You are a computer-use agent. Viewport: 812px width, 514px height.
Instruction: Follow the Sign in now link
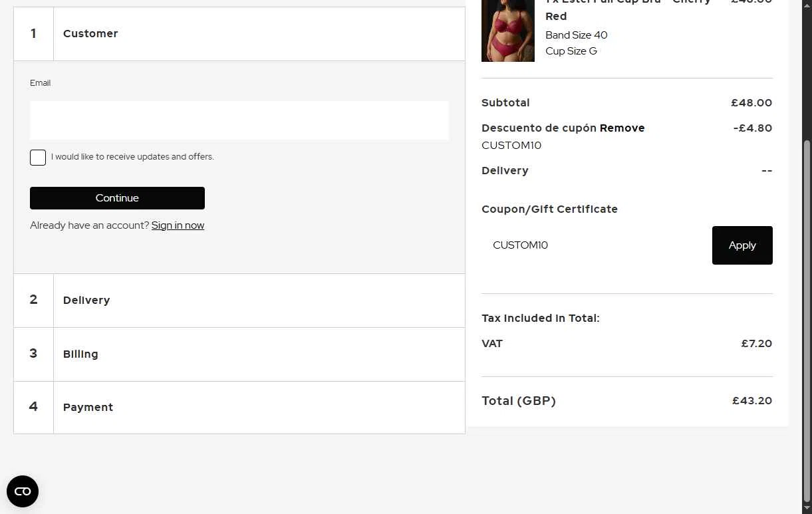(x=178, y=225)
